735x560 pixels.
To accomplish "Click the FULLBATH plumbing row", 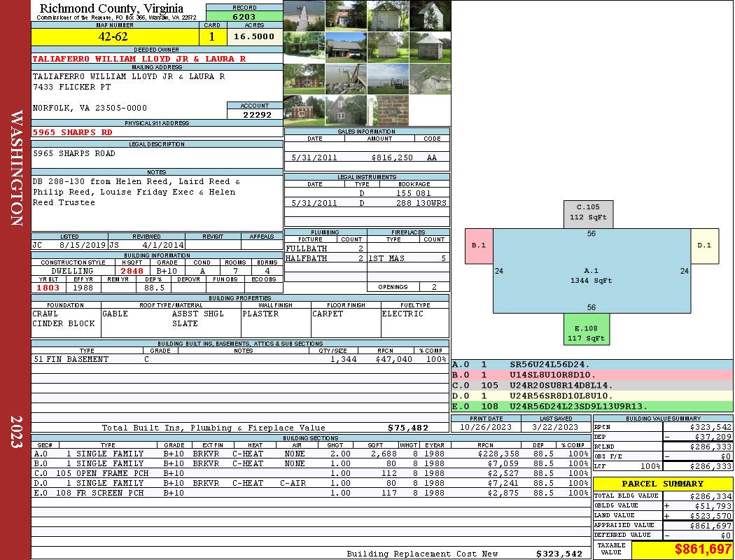I will coord(325,248).
